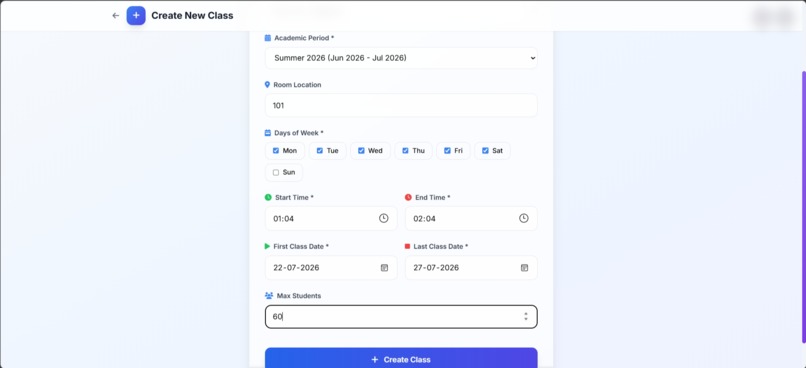The width and height of the screenshot is (806, 368).
Task: Click the Max Students label
Action: point(299,296)
